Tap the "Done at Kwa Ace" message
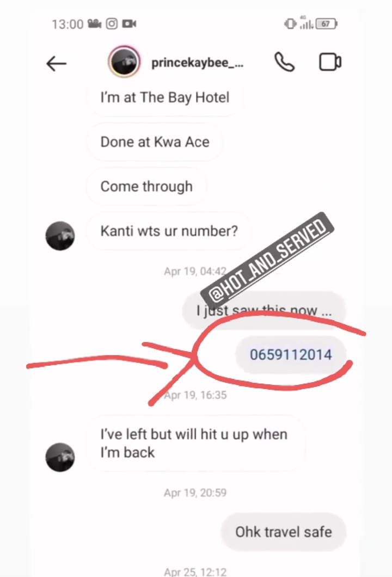This screenshot has height=577, width=392. click(x=155, y=142)
